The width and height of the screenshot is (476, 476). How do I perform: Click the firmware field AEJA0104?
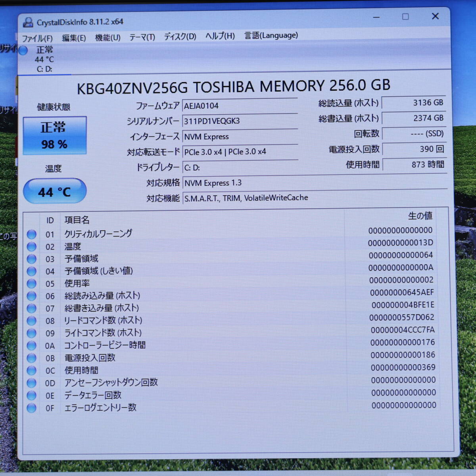click(240, 106)
